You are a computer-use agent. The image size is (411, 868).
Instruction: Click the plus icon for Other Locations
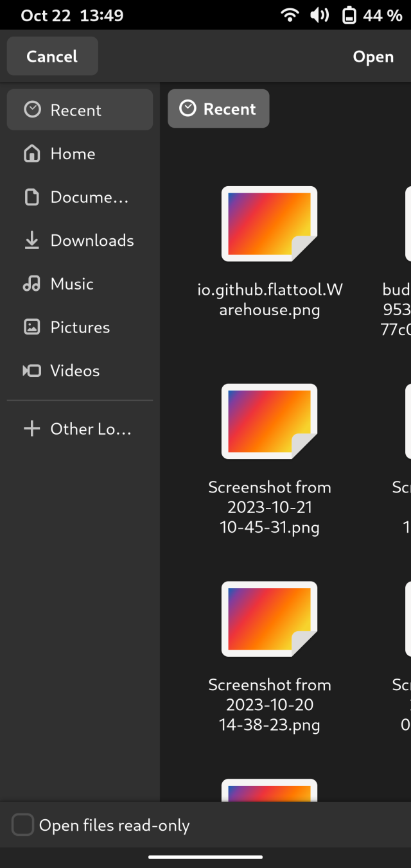(x=31, y=429)
